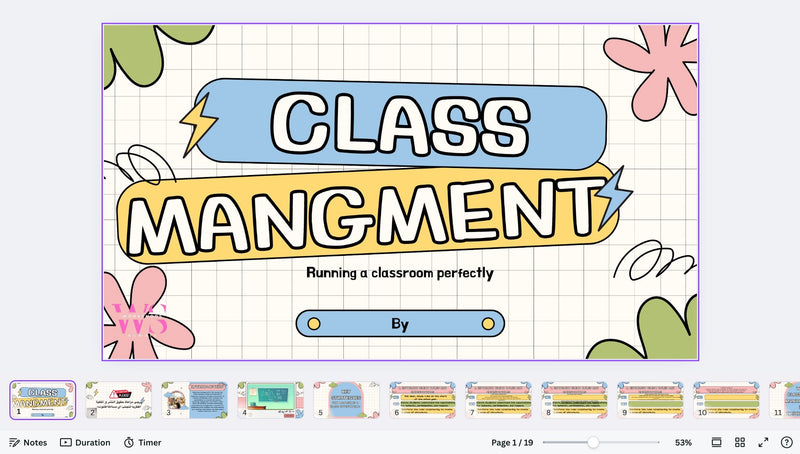Open the Notes panel
This screenshot has height=454, width=800.
28,442
